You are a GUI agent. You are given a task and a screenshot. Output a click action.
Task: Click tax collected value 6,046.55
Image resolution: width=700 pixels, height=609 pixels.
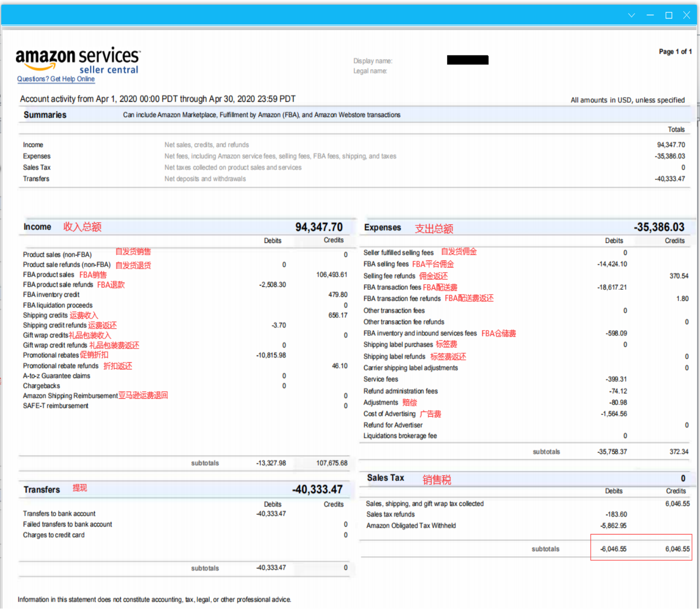click(x=677, y=504)
